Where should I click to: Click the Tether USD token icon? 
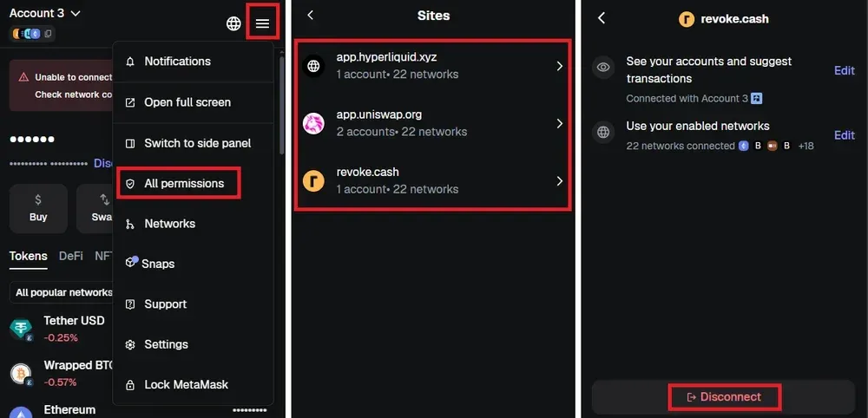pyautogui.click(x=21, y=329)
